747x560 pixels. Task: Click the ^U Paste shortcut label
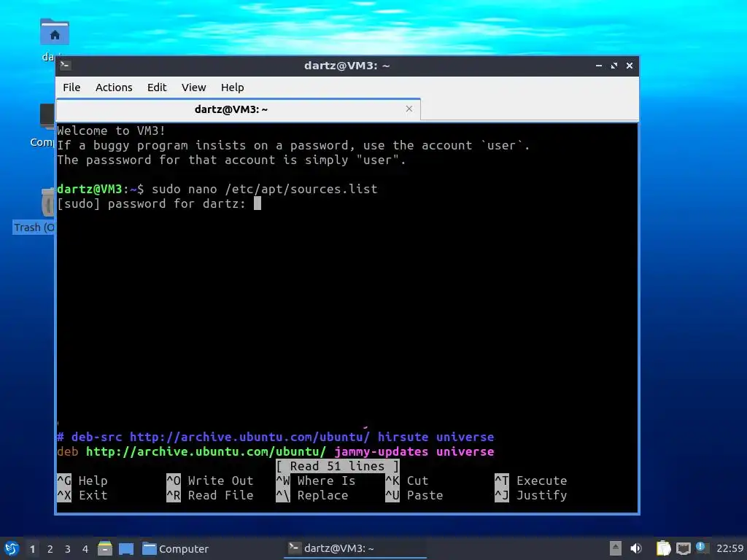(414, 495)
